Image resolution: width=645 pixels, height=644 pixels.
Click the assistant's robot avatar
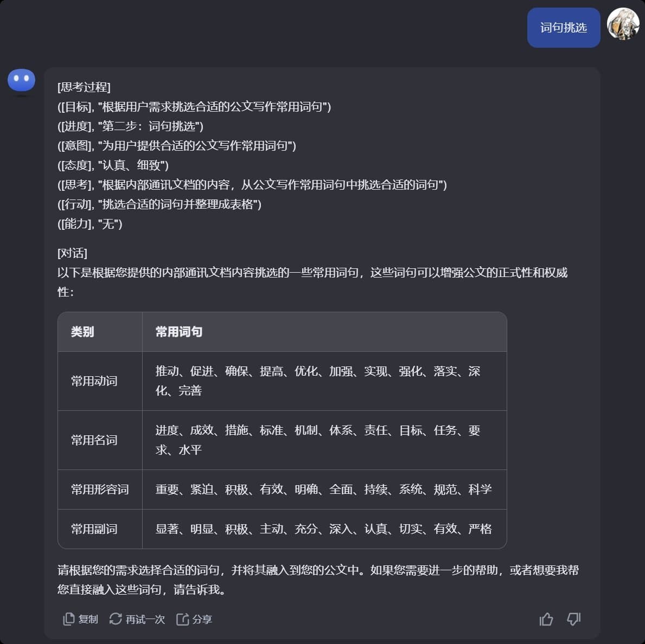21,80
